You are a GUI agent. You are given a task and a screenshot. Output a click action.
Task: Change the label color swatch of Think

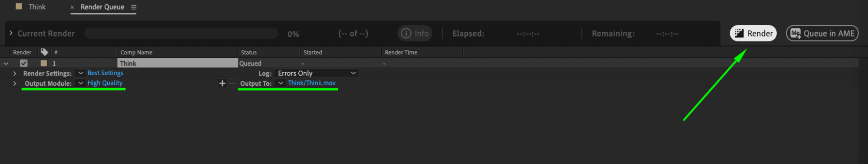pyautogui.click(x=43, y=63)
